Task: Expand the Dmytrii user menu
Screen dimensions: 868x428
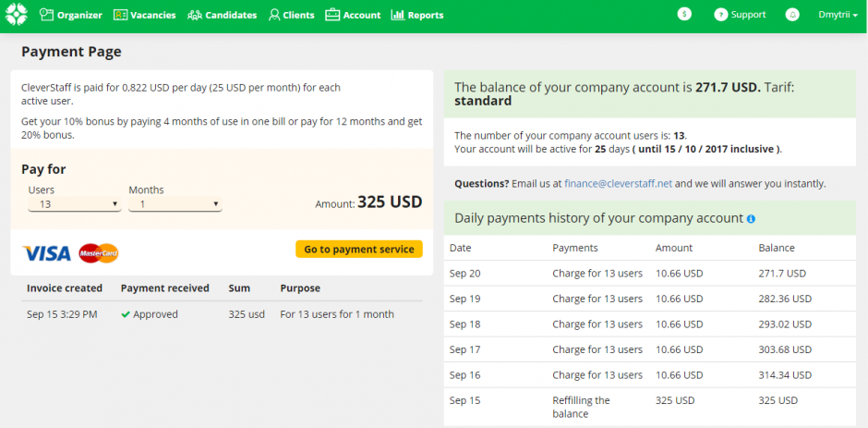Action: click(x=838, y=15)
